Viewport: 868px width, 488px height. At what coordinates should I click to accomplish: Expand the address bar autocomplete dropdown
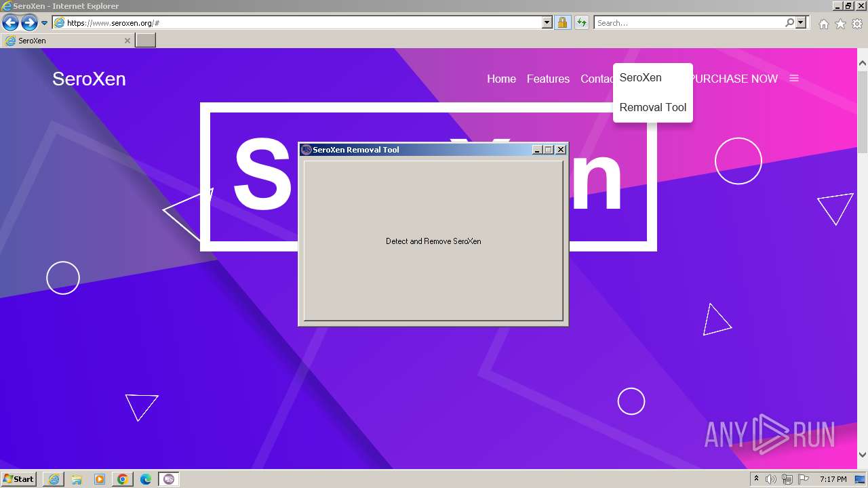pos(547,23)
